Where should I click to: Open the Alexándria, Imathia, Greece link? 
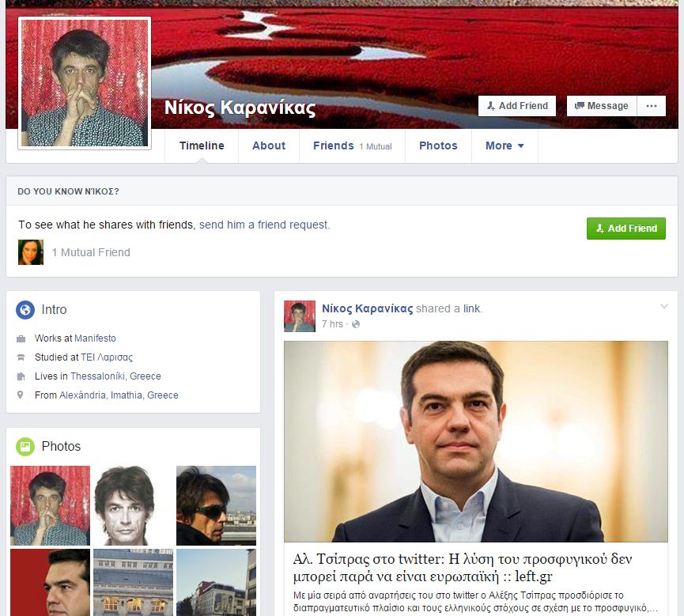point(119,395)
